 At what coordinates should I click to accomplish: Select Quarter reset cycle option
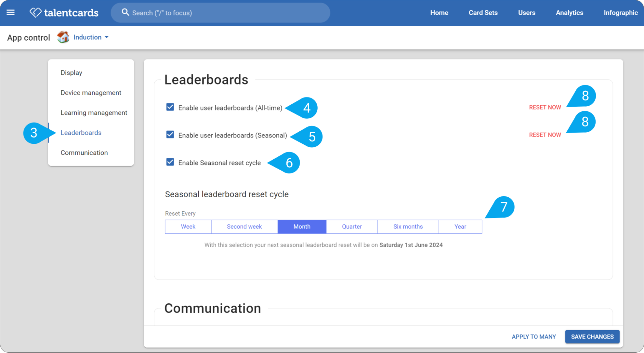tap(352, 227)
